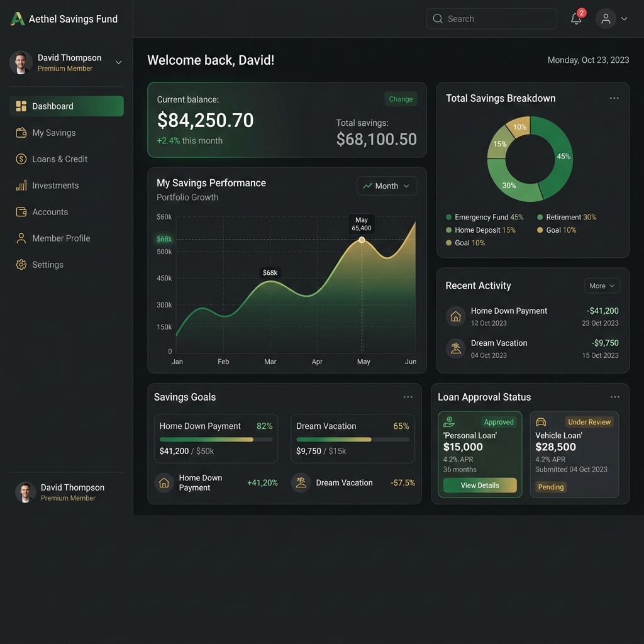This screenshot has width=644, height=644.
Task: Open Total Savings Breakdown three-dot menu
Action: pyautogui.click(x=614, y=98)
